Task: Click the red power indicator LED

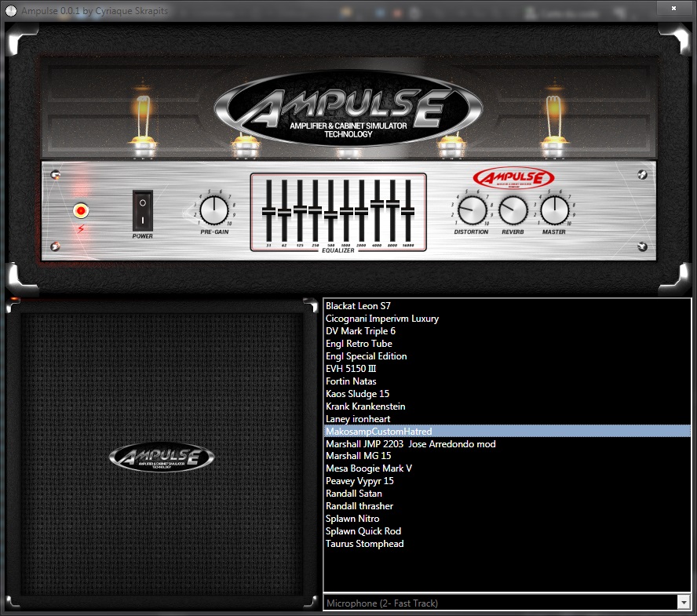Action: tap(81, 210)
